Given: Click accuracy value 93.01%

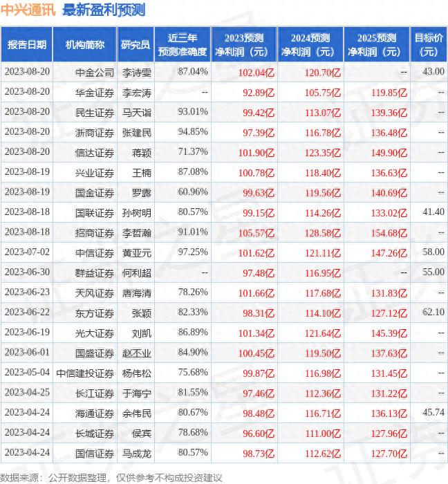Looking at the screenshot, I should pos(193,112).
